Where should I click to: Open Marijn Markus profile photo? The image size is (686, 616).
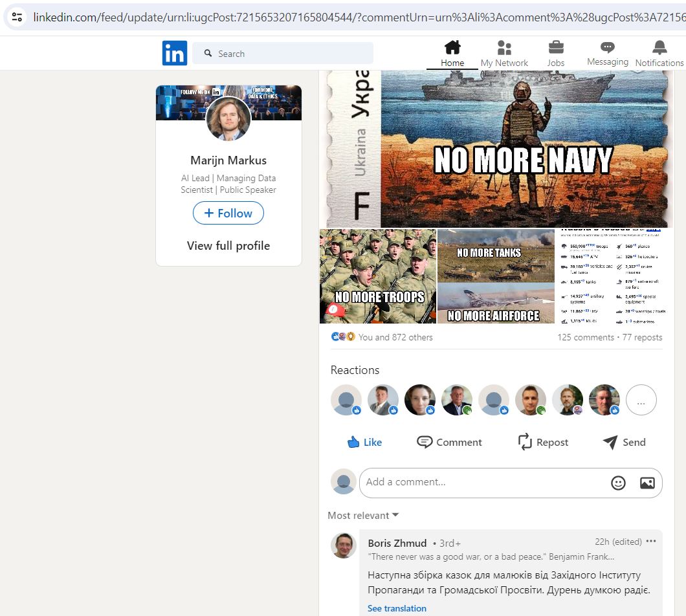pyautogui.click(x=228, y=118)
